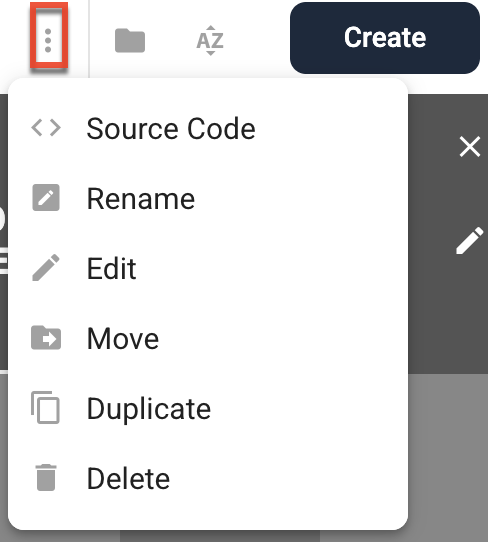Close the dark panel with X icon
The height and width of the screenshot is (542, 488).
tap(470, 147)
